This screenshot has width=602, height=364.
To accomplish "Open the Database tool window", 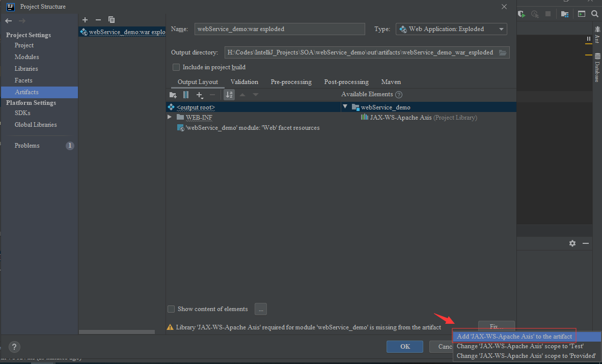I will coord(597,68).
